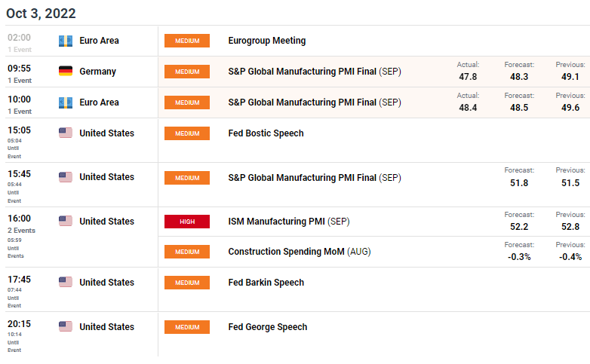Viewport: 590px width, 364px height.
Task: Open the Eurogroup Meeting event
Action: point(267,41)
